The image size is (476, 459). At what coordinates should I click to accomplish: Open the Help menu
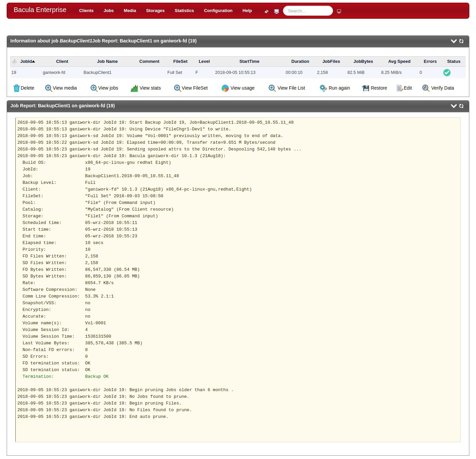pyautogui.click(x=247, y=11)
